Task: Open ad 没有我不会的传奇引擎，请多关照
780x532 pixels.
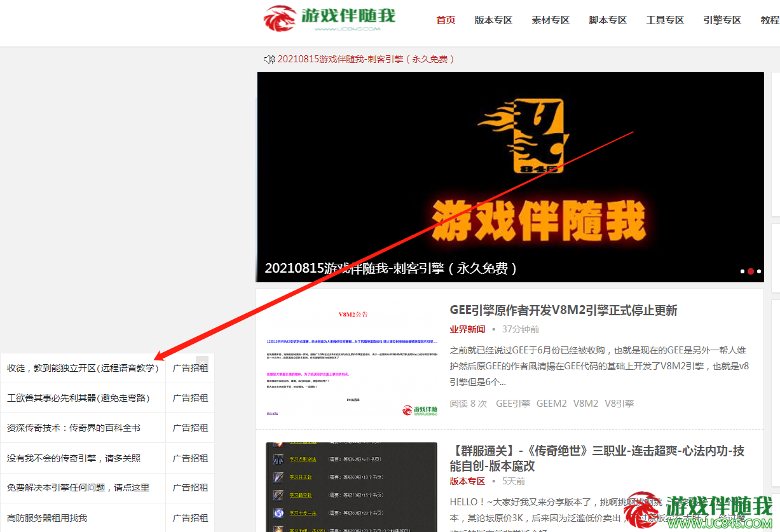Action: tap(74, 458)
